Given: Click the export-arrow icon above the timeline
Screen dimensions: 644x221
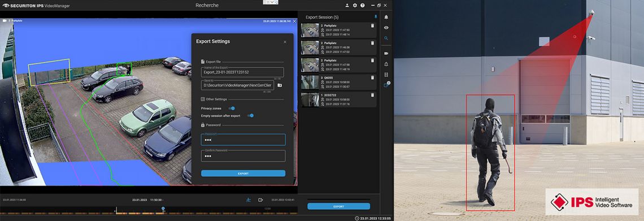Looking at the screenshot, I should pyautogui.click(x=260, y=200).
